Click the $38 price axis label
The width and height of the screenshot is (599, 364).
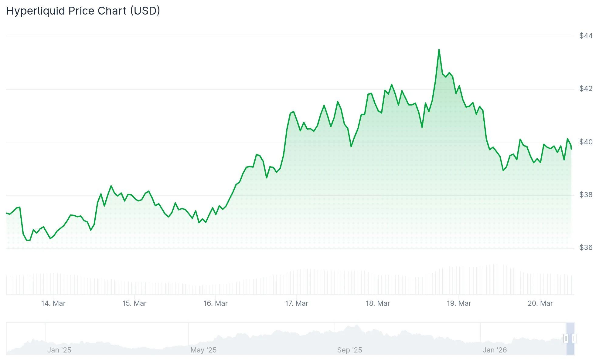[586, 195]
